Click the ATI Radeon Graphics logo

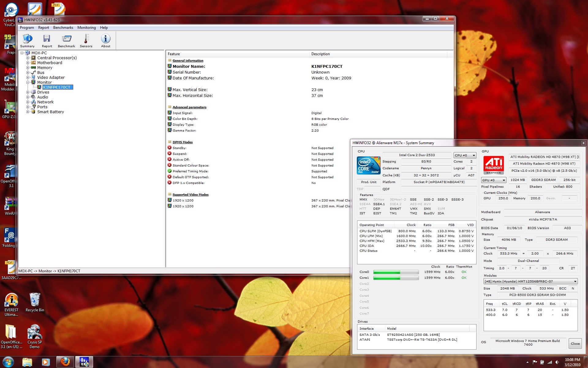[494, 165]
